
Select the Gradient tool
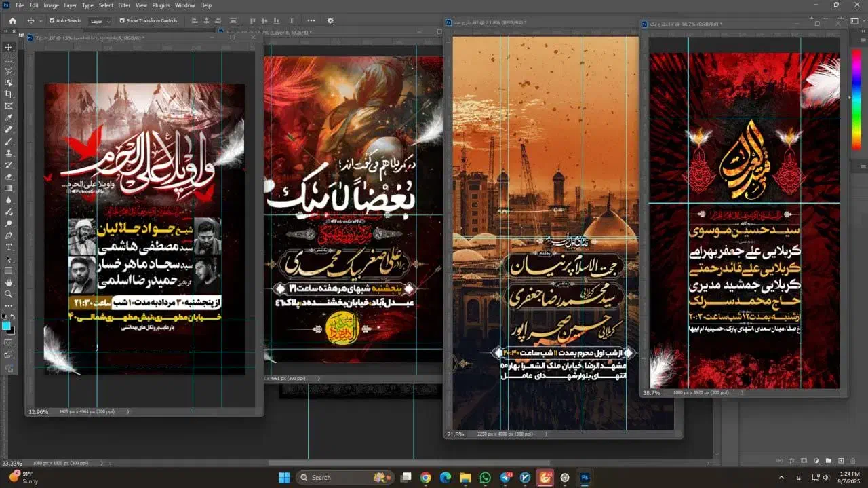coord(9,189)
